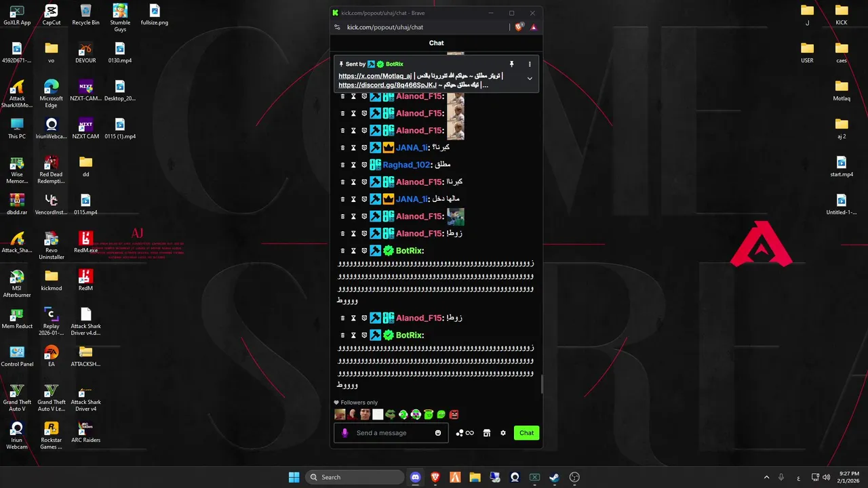Open MSI Afterburner shortcut
This screenshot has height=488, width=868.
[17, 284]
